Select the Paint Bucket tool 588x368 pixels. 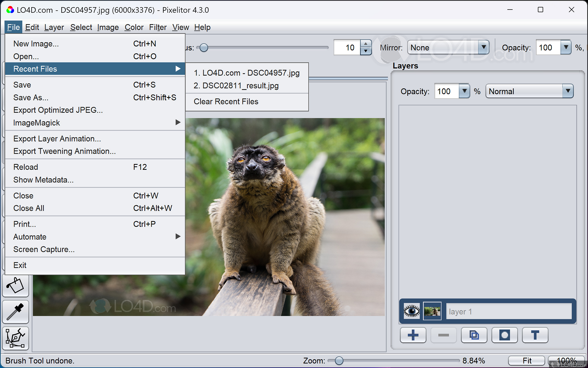[15, 285]
